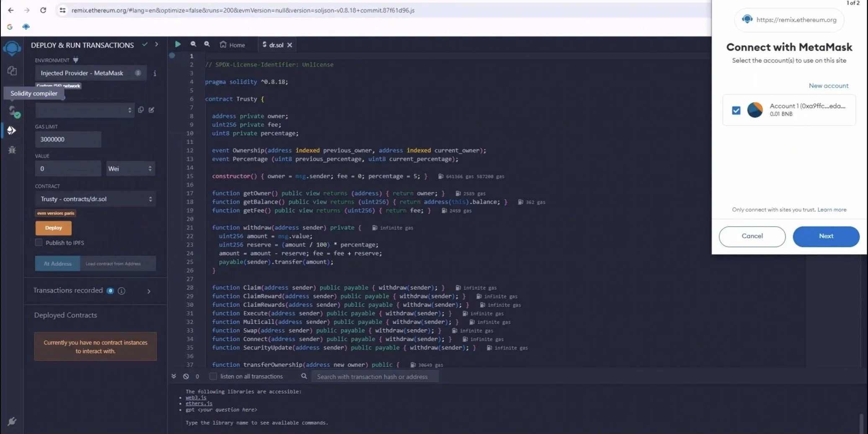Reload the browser page
868x434 pixels.
pos(43,10)
